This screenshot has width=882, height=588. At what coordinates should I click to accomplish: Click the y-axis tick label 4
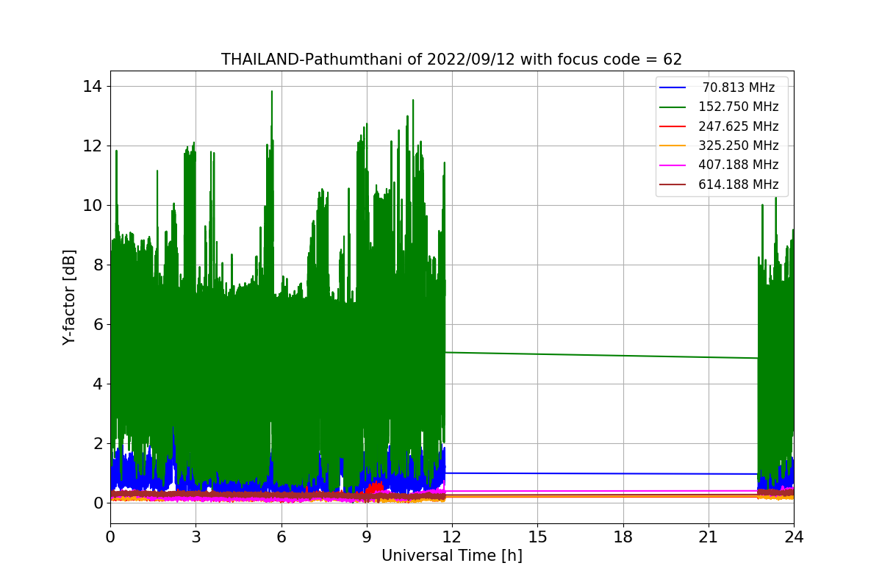click(98, 384)
